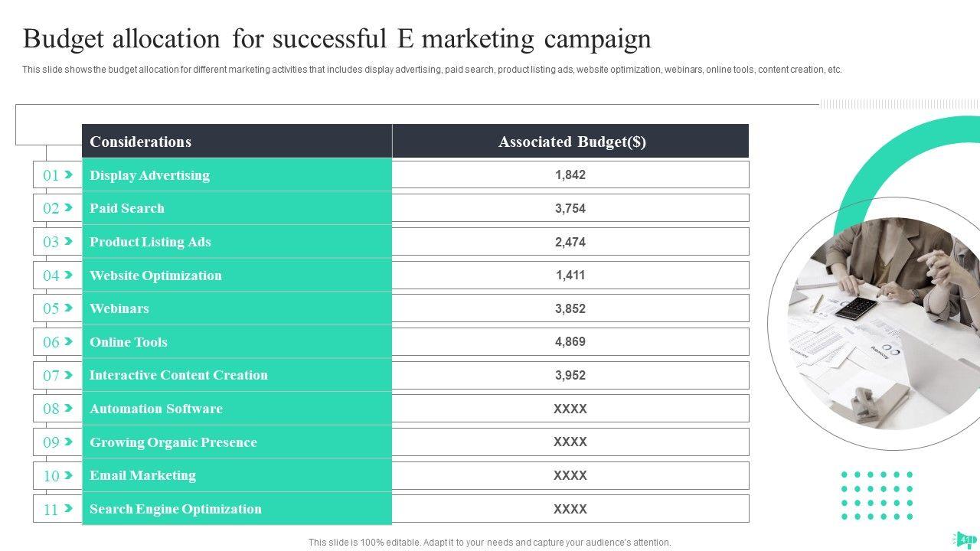Image resolution: width=980 pixels, height=551 pixels.
Task: Select the Considerations column header
Action: click(141, 142)
